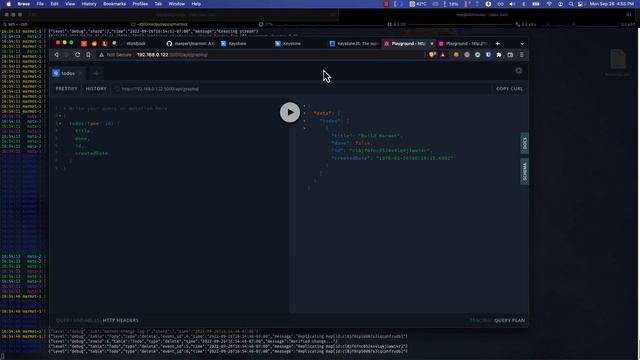Click the Brave Rewards triangle icon

tap(443, 55)
